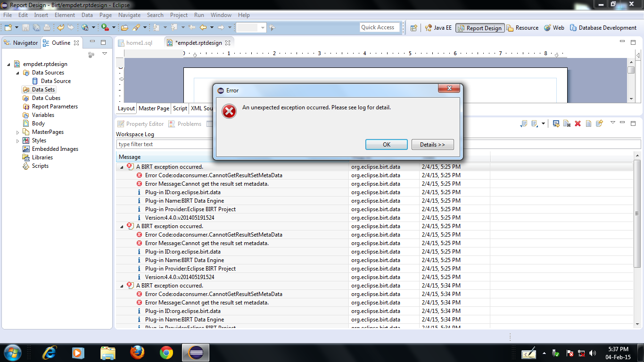
Task: Open the Problems tab
Action: click(x=185, y=124)
